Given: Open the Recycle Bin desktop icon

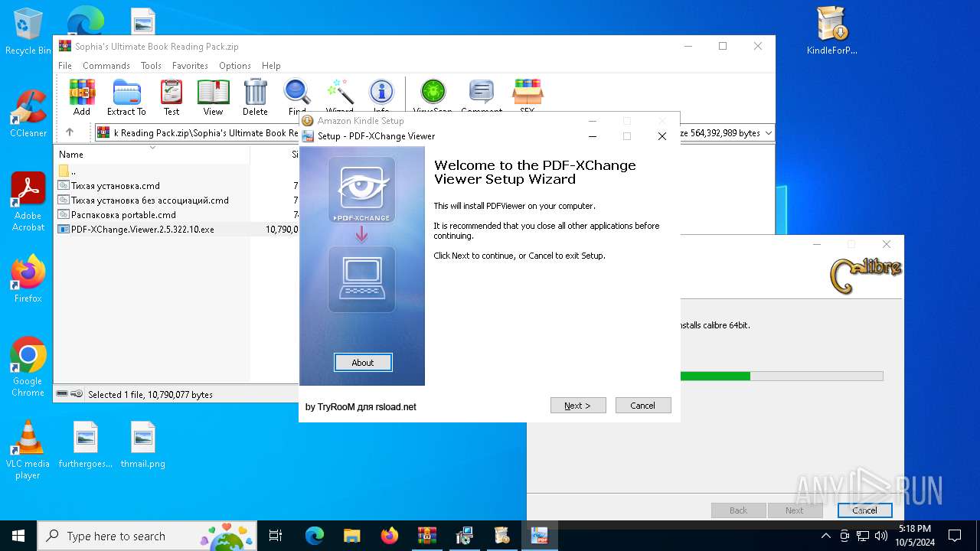Looking at the screenshot, I should [28, 31].
